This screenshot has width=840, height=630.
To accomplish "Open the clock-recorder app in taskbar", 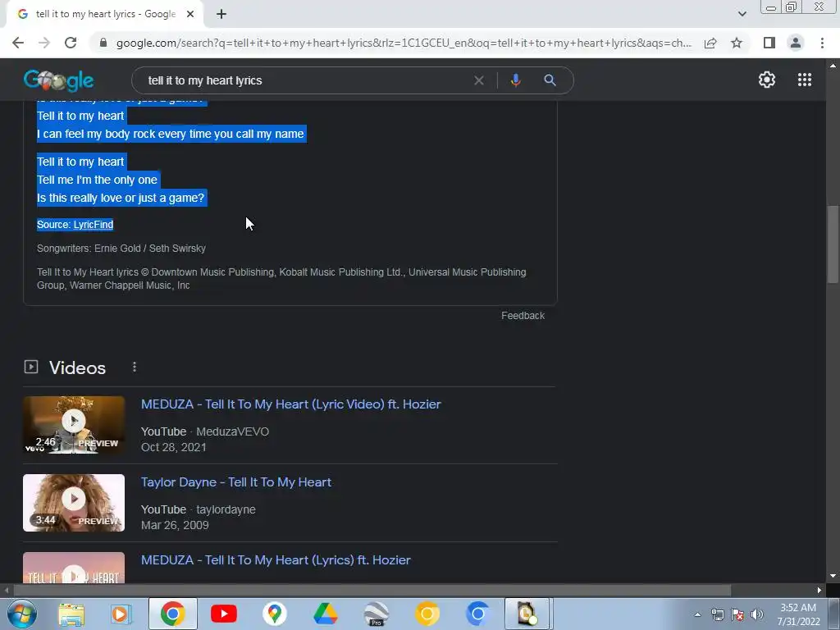I will (x=527, y=614).
